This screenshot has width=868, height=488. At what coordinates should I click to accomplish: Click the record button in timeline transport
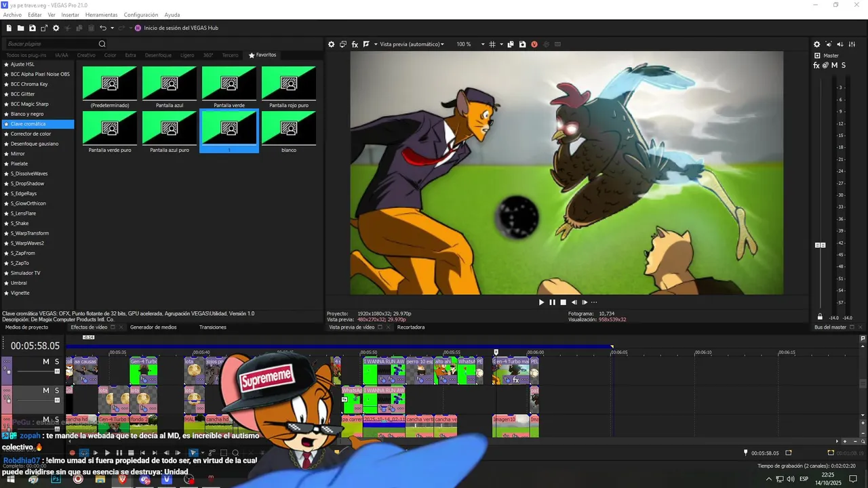click(72, 453)
